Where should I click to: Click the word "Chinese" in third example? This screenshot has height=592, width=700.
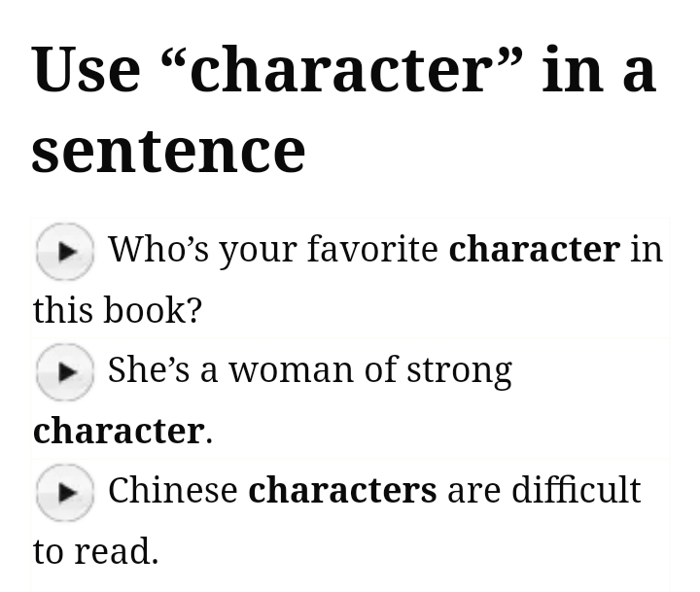[172, 490]
